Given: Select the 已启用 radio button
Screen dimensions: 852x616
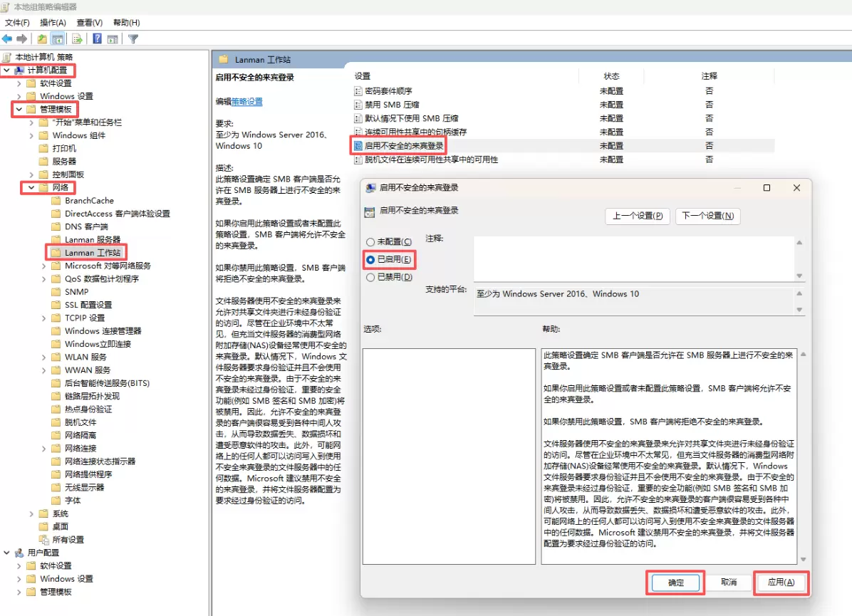Looking at the screenshot, I should 370,260.
